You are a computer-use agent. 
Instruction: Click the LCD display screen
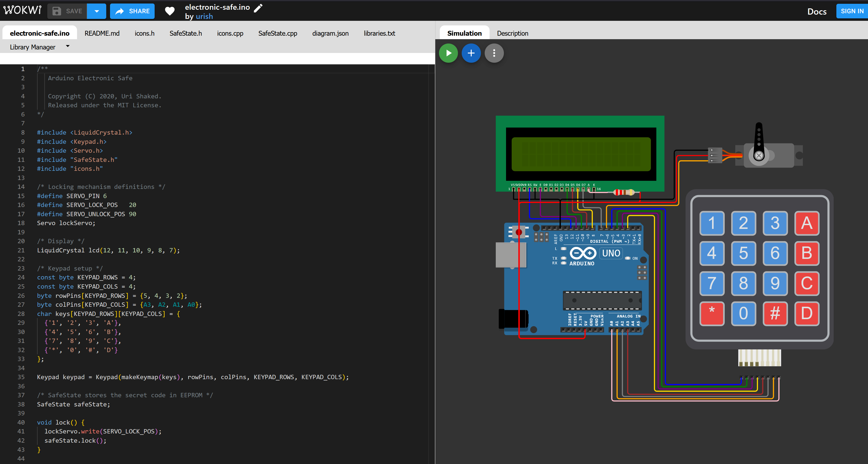(x=581, y=154)
